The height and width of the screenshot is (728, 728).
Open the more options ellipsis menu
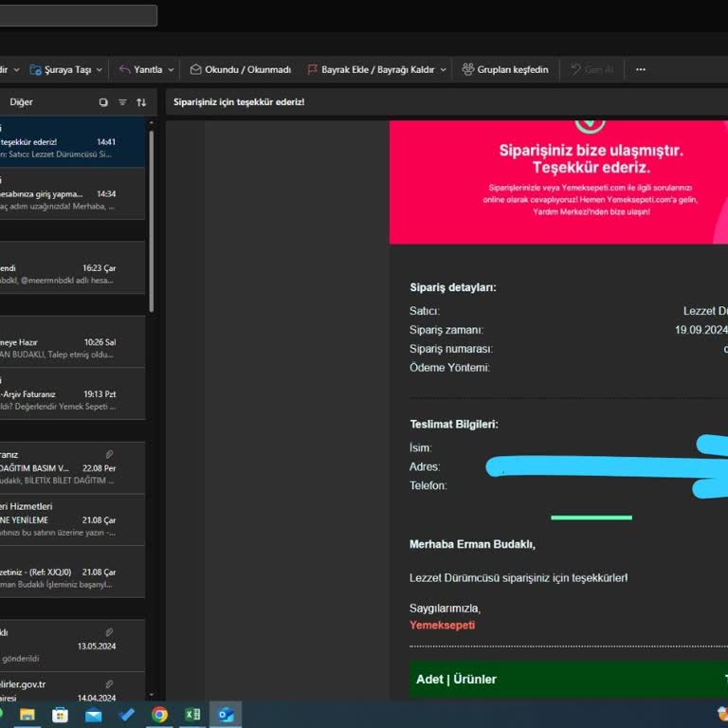pos(641,69)
